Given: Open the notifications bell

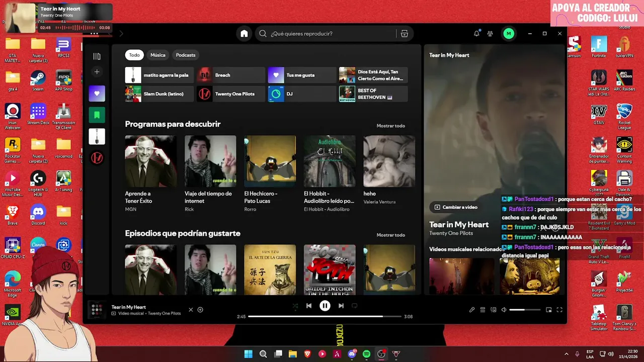Looking at the screenshot, I should 476,34.
